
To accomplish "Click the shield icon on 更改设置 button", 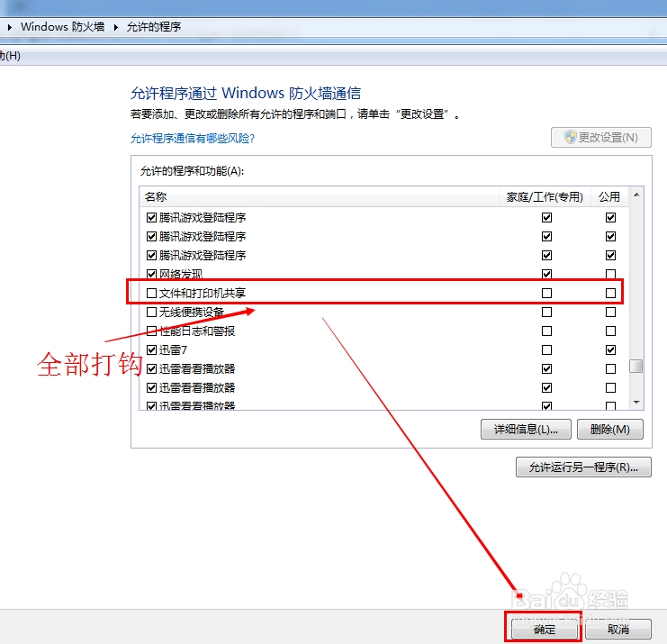I will 570,137.
